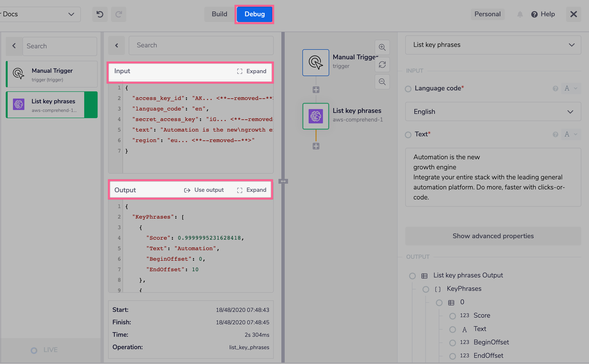Zoom in on the workflow canvas
589x364 pixels.
[x=382, y=47]
